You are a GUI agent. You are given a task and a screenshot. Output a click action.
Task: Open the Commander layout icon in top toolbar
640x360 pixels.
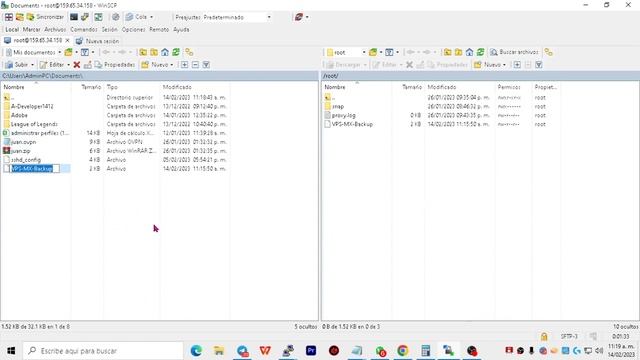point(9,17)
